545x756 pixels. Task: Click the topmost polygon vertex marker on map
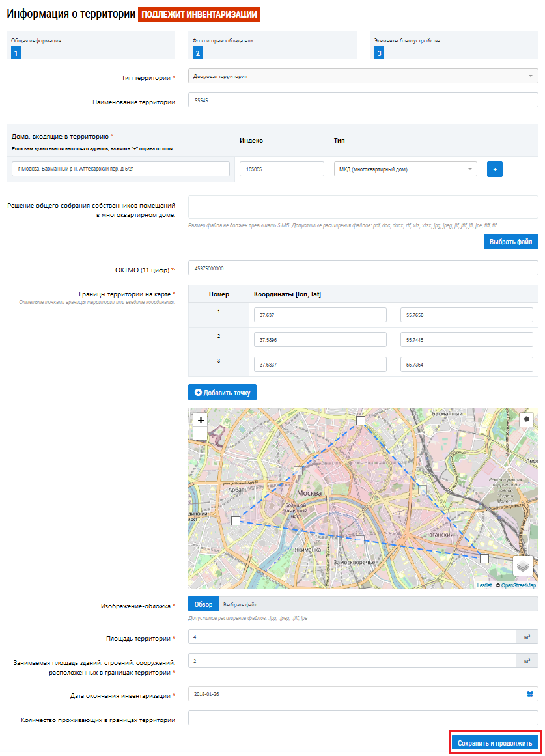click(361, 421)
